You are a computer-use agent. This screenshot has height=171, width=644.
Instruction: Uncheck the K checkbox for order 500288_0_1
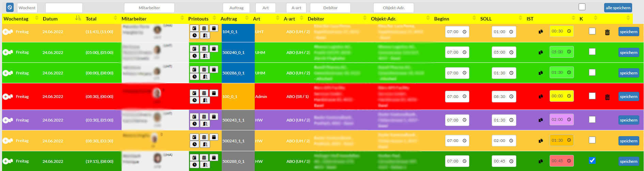[592, 160]
